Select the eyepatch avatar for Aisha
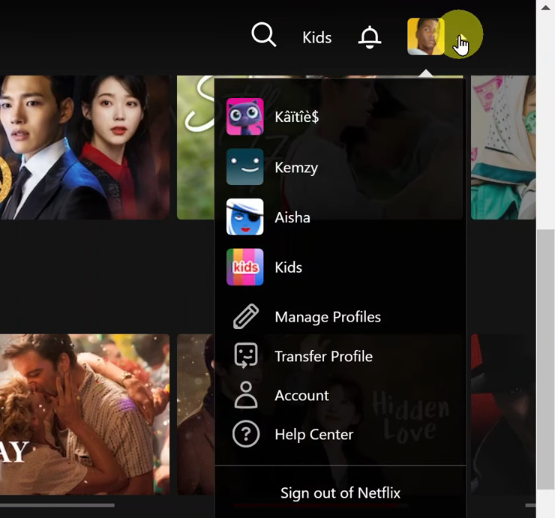 (x=245, y=217)
